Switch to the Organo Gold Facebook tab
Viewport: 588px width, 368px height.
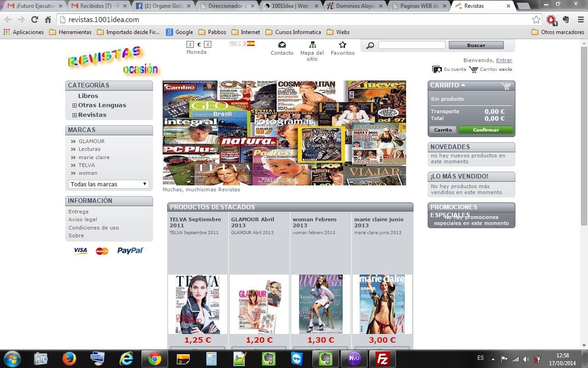click(x=163, y=6)
